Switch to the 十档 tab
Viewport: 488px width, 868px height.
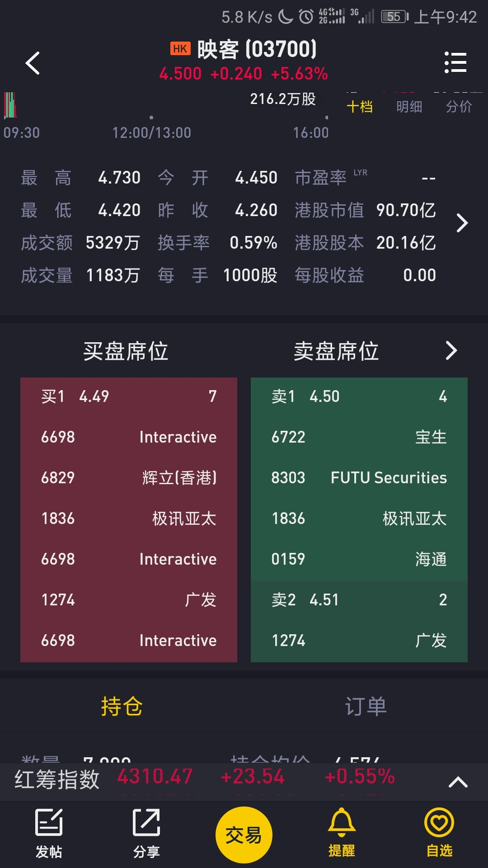(360, 107)
